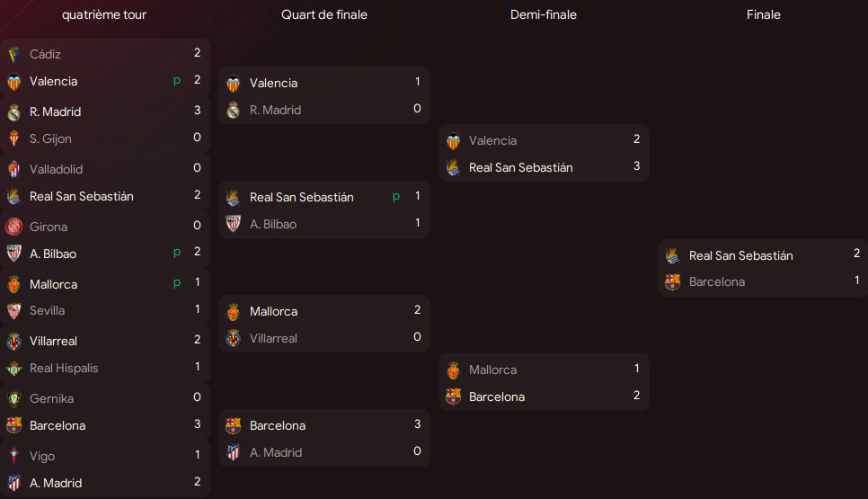
Task: Click Villarreal badge in Quart de finale
Action: point(234,339)
